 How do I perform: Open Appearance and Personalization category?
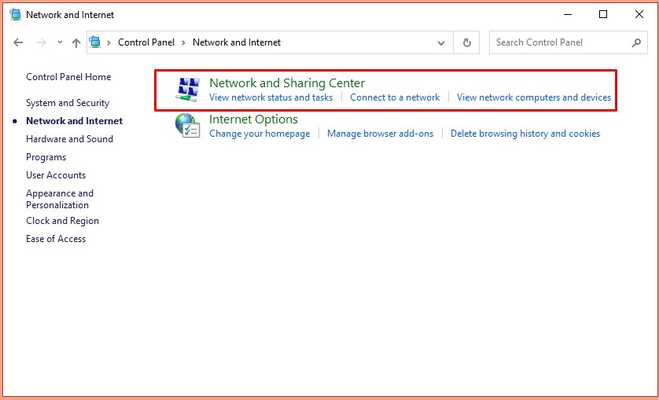[60, 199]
